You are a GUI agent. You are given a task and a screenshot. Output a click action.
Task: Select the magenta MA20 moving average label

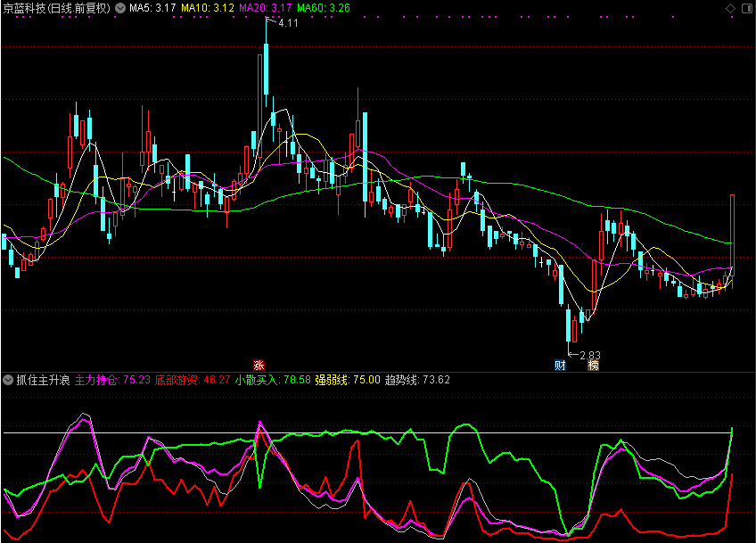[266, 8]
